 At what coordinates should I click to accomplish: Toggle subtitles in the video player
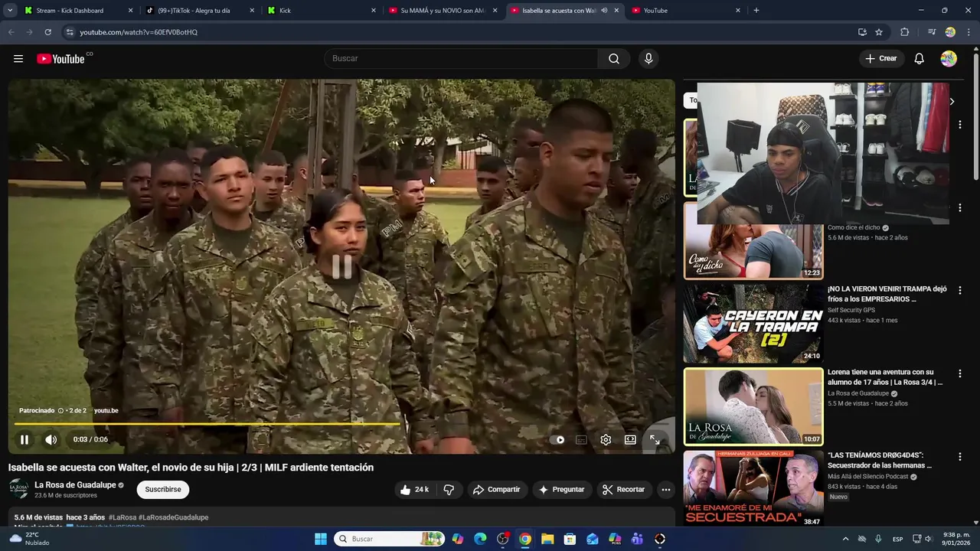(x=581, y=440)
